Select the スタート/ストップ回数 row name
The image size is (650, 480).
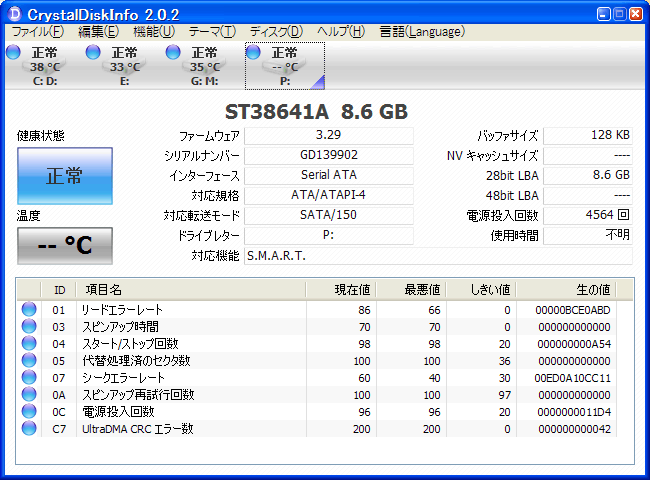click(x=130, y=344)
